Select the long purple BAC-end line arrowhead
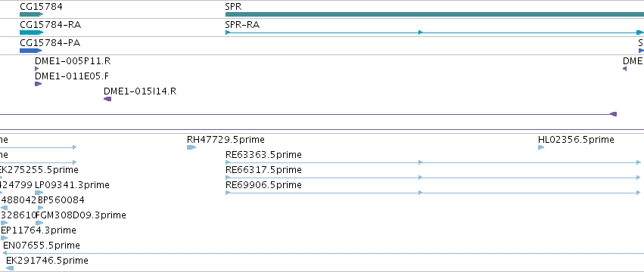Screen dimensions: 644x272 613,114
